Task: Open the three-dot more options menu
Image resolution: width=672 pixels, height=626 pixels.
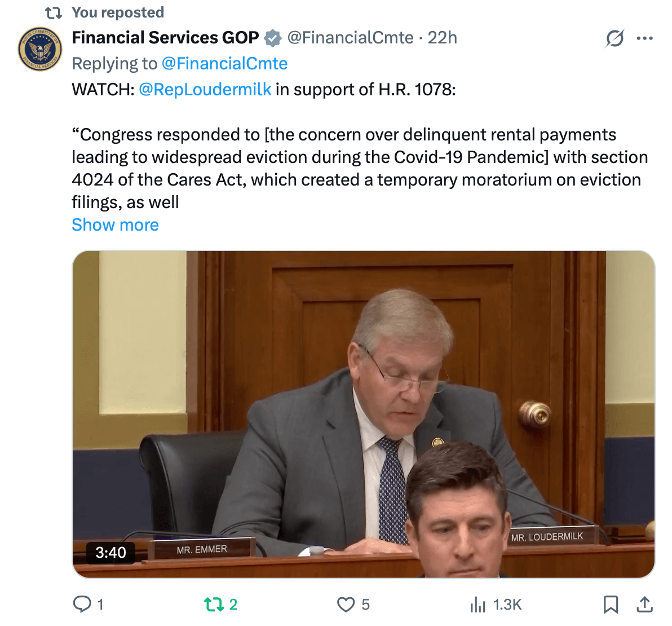Action: click(x=644, y=38)
